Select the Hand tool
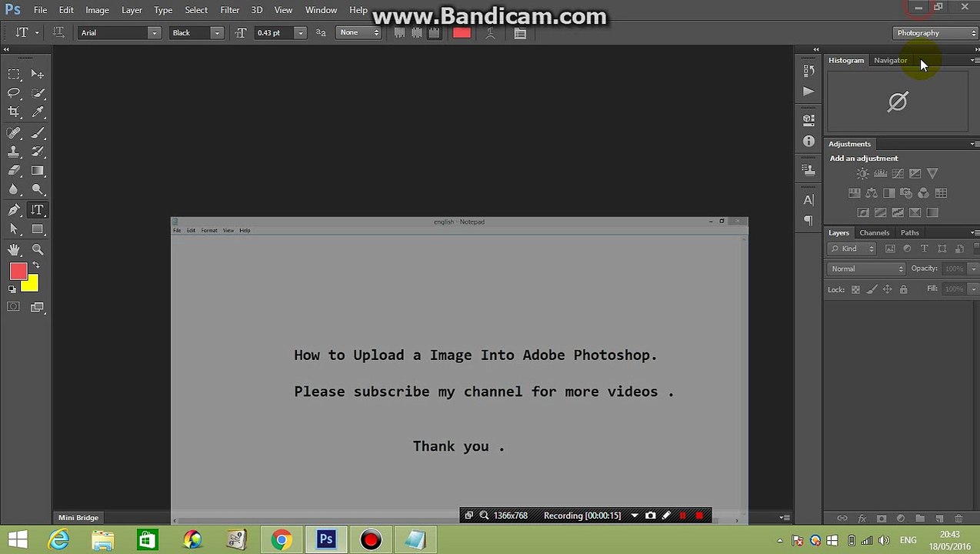Screen dimensions: 980x554 tap(14, 249)
